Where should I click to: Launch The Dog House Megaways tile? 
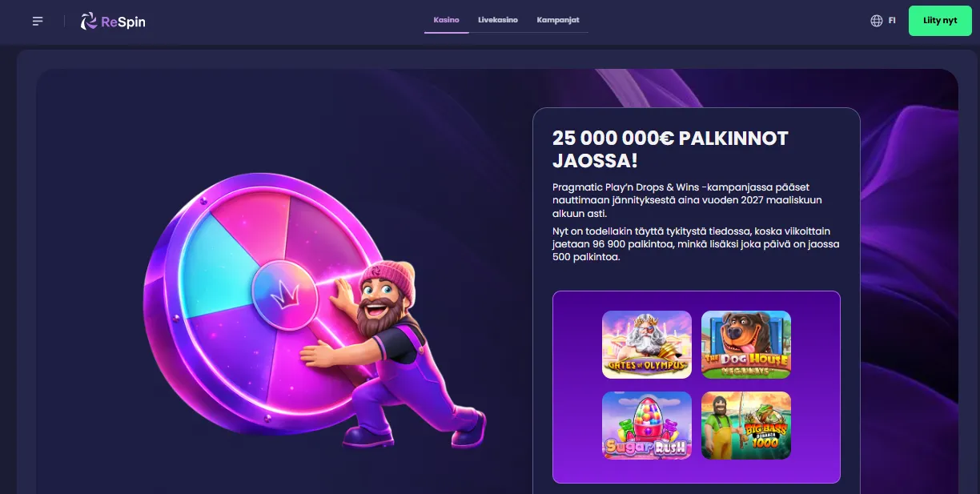pos(746,344)
